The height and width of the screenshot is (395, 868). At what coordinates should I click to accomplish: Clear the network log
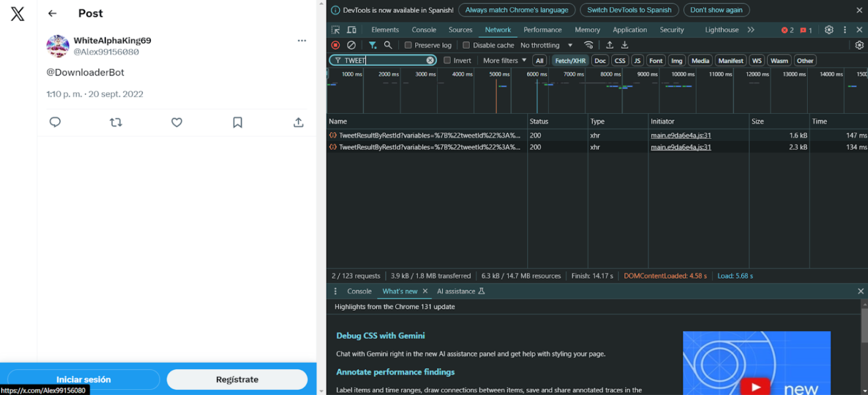[351, 45]
